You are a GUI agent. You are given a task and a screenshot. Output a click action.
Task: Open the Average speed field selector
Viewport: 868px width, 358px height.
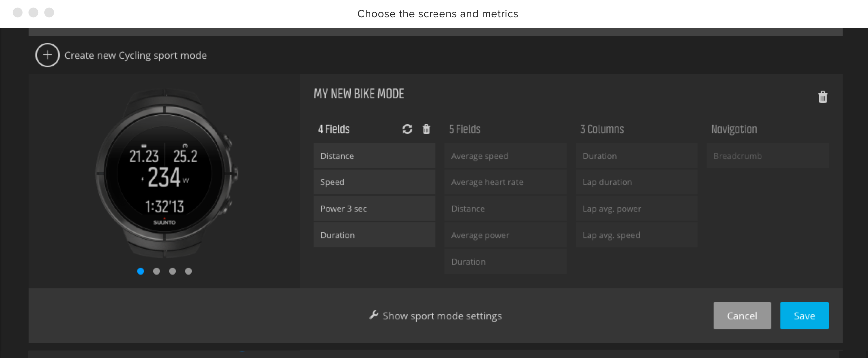506,156
